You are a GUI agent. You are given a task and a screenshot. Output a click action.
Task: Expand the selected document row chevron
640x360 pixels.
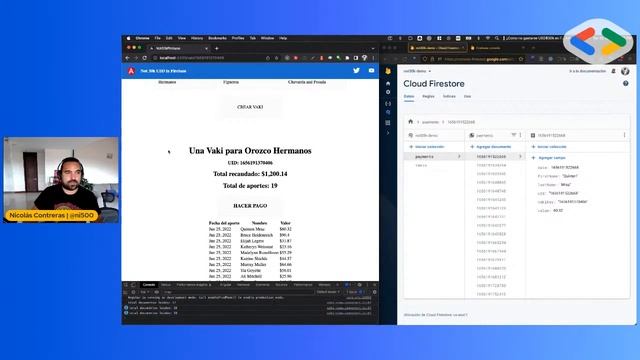point(520,156)
